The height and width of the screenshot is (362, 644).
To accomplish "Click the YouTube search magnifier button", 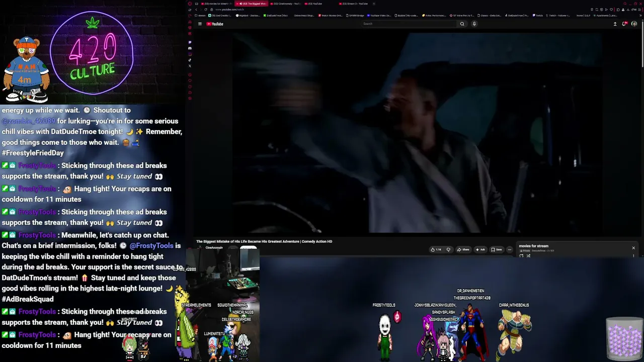I will tap(462, 24).
